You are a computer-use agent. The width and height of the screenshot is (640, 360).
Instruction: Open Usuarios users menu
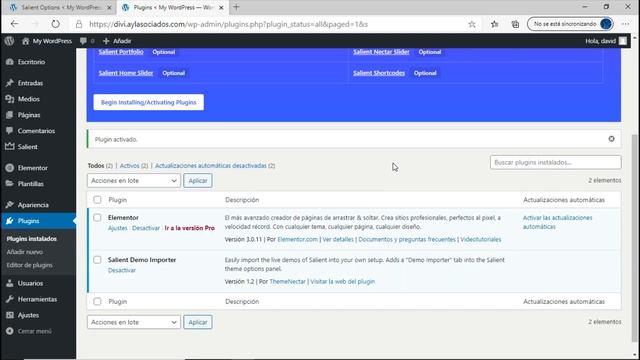[30, 283]
